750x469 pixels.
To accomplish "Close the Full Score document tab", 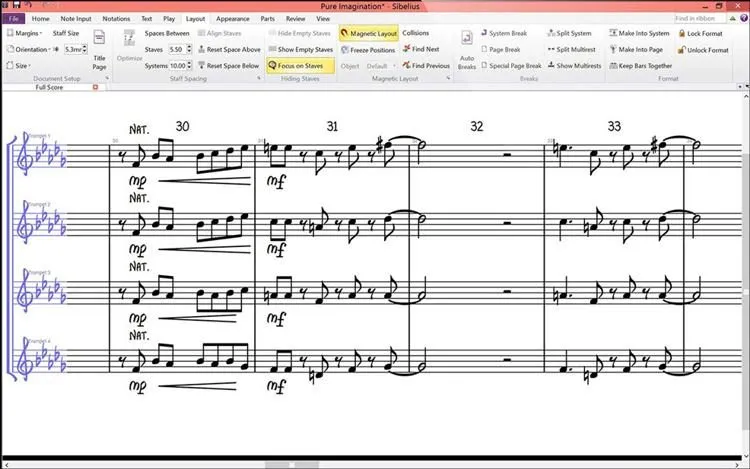I will click(x=95, y=87).
